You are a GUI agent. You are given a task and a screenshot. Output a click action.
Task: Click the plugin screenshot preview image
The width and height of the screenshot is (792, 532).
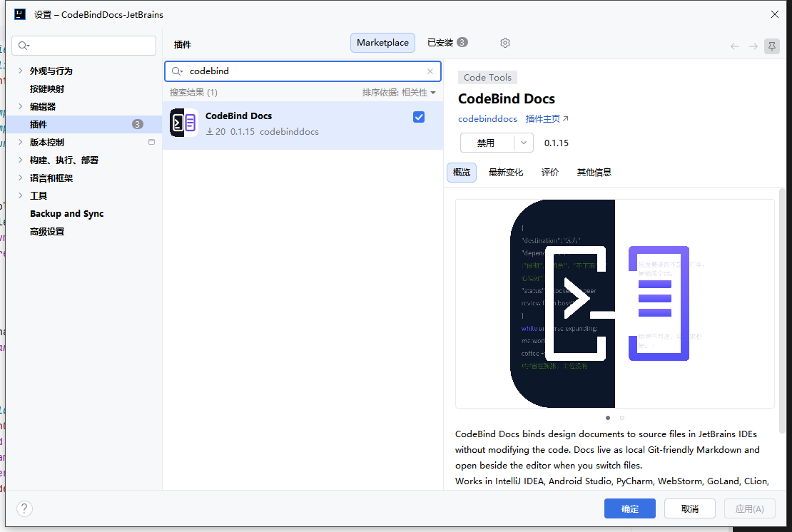615,304
